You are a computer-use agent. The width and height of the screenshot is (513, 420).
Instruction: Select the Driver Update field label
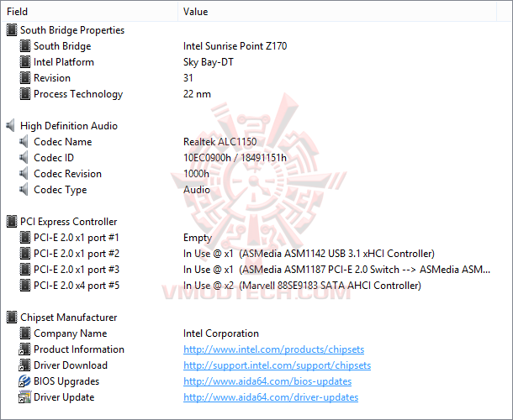pyautogui.click(x=64, y=397)
